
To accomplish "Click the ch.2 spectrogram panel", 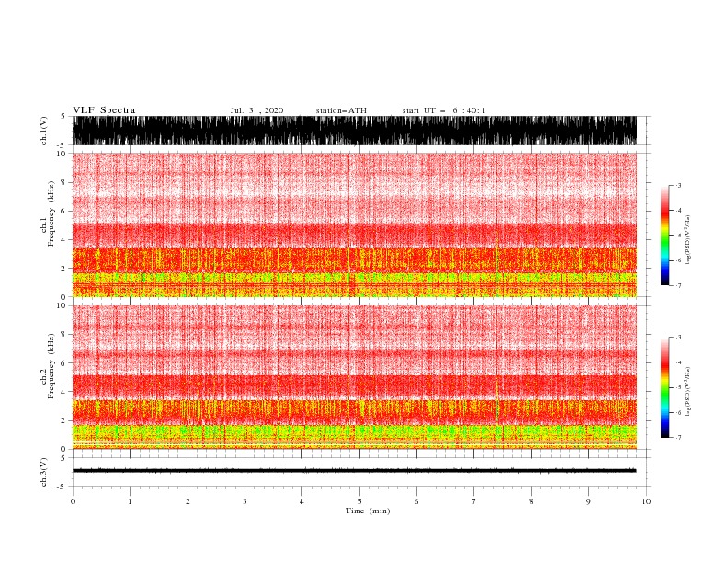I will pyautogui.click(x=354, y=377).
